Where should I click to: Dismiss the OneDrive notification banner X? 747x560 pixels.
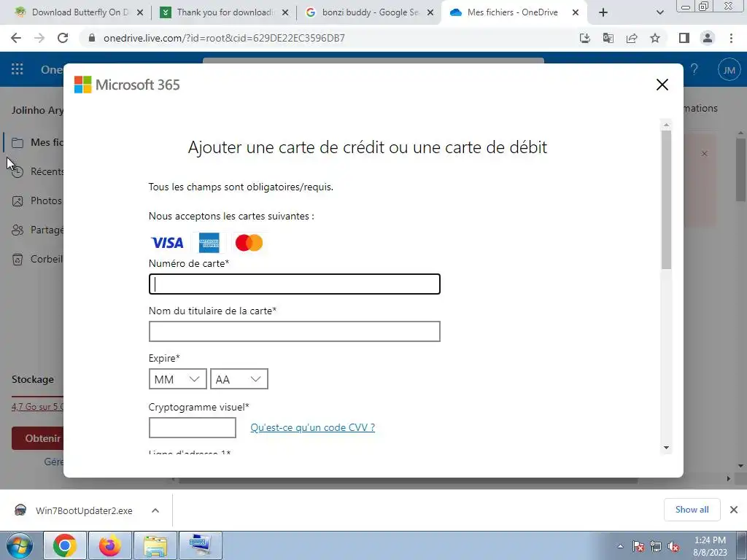pos(704,154)
